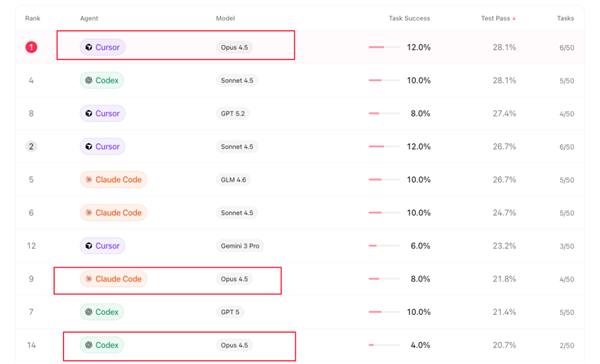This screenshot has width=600, height=364.
Task: Click the 20.7% test pass value
Action: click(504, 345)
